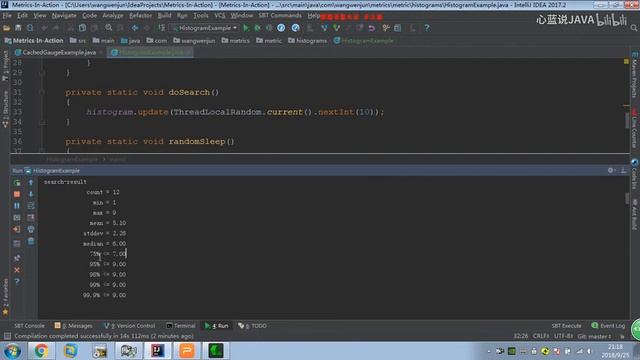
Task: Switch to IntelliJ IDEA in the taskbar
Action: tap(158, 351)
